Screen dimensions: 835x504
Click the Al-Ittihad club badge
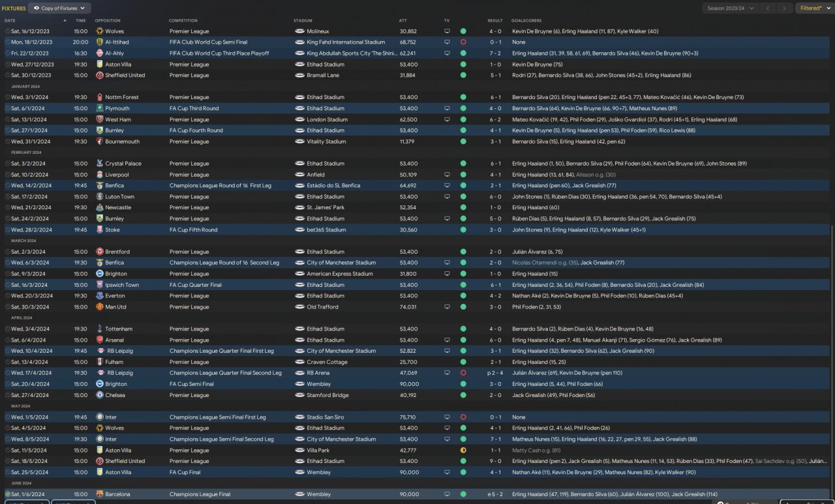[x=99, y=42]
